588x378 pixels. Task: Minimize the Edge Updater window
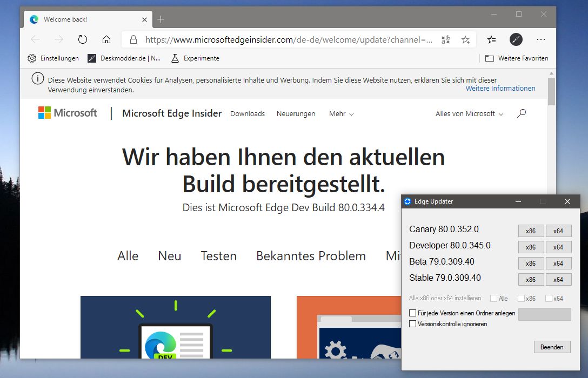(518, 201)
